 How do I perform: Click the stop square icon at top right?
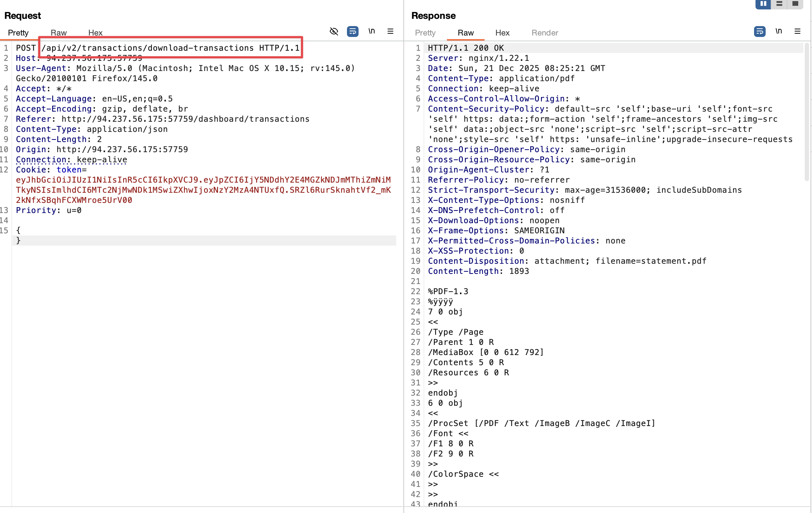tap(795, 4)
